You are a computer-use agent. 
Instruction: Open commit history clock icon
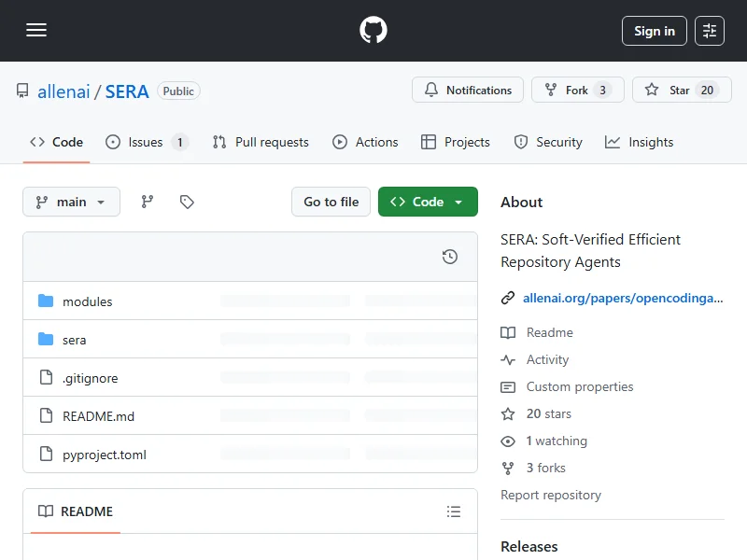[450, 257]
